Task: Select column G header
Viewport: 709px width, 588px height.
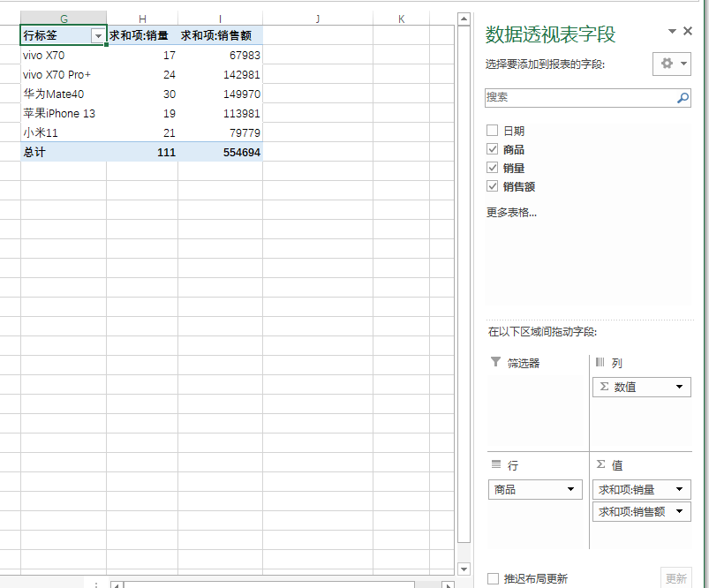Action: pos(64,19)
